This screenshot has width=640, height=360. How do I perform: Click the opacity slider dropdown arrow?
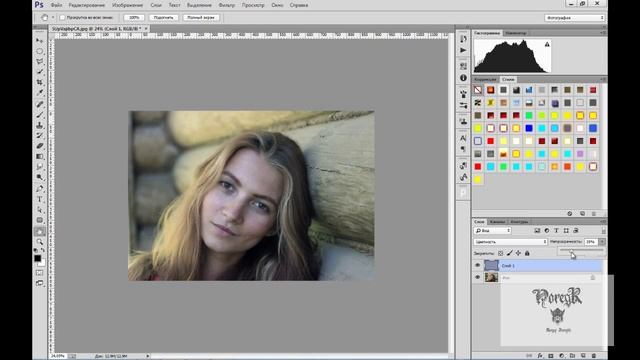tap(602, 242)
